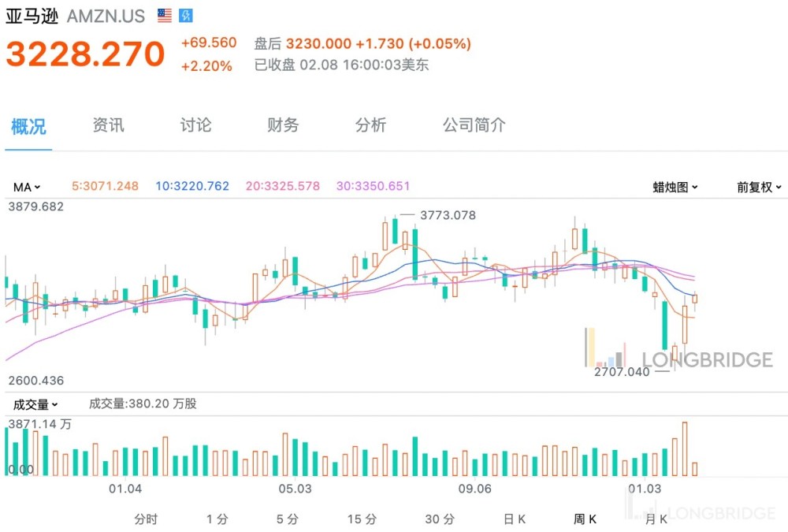Image resolution: width=788 pixels, height=532 pixels.
Task: Click the US flag icon beside AMZN.US
Action: point(165,16)
